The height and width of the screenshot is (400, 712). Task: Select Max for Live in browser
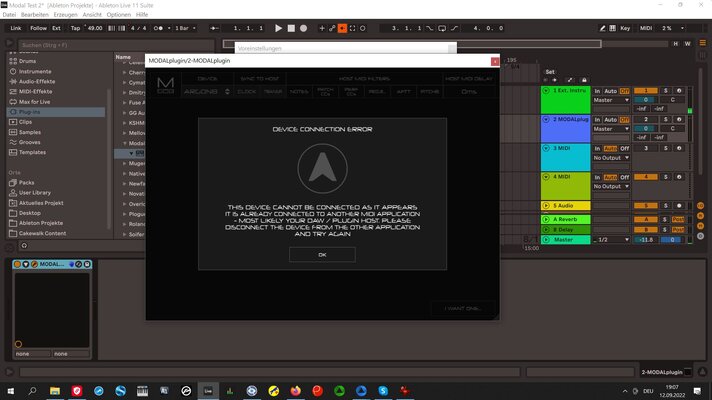[x=34, y=102]
